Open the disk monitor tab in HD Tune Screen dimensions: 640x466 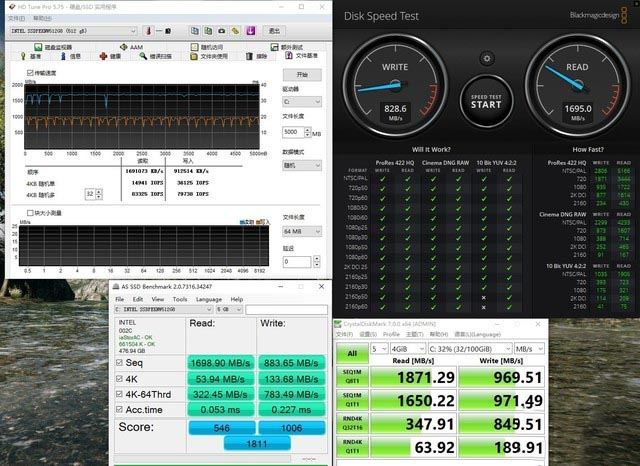coord(53,47)
